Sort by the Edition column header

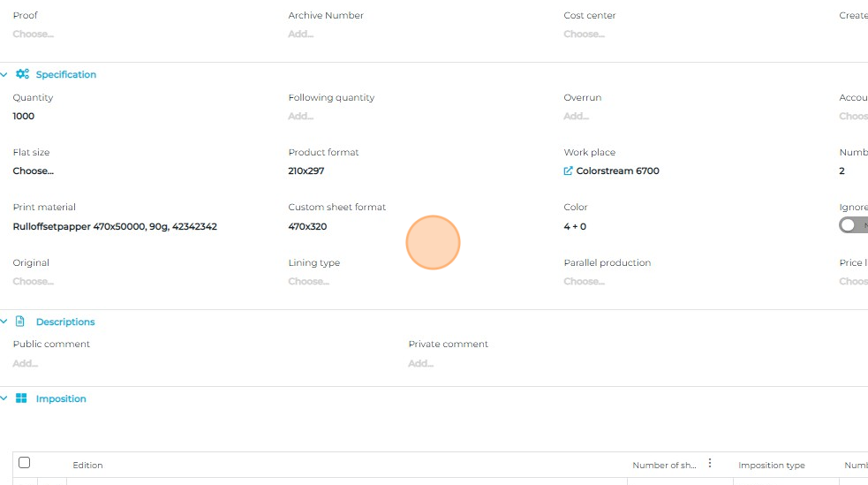pyautogui.click(x=87, y=466)
